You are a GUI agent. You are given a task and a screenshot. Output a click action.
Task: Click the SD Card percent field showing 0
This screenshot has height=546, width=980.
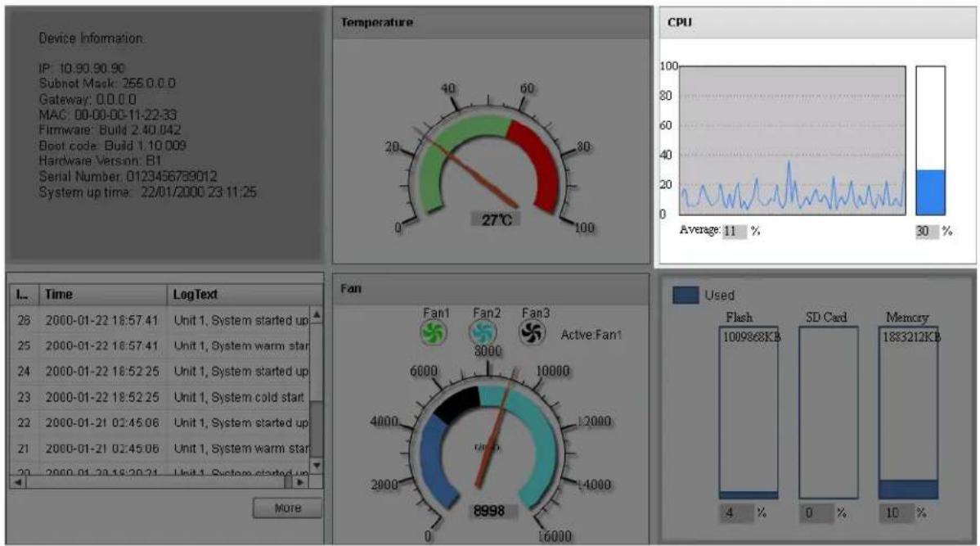point(816,513)
